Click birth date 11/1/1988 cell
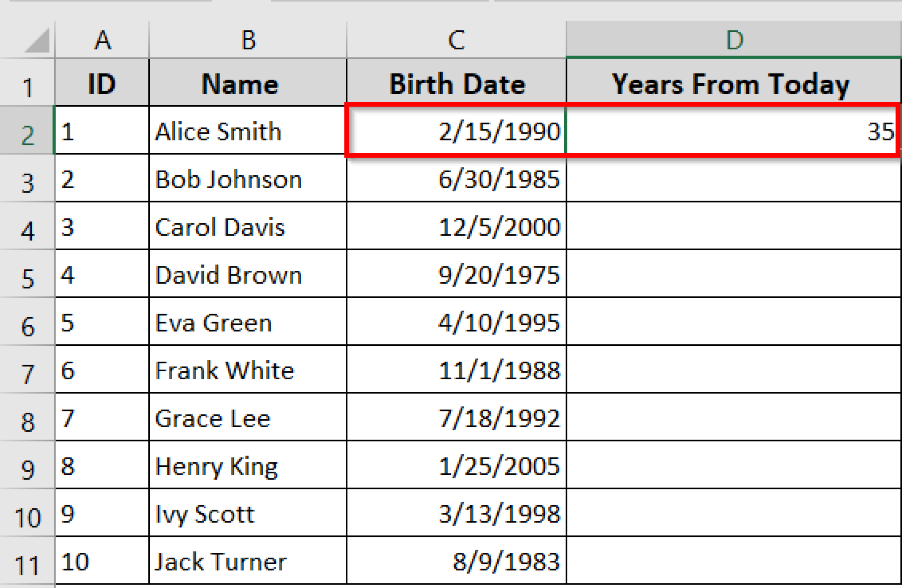 [x=457, y=370]
